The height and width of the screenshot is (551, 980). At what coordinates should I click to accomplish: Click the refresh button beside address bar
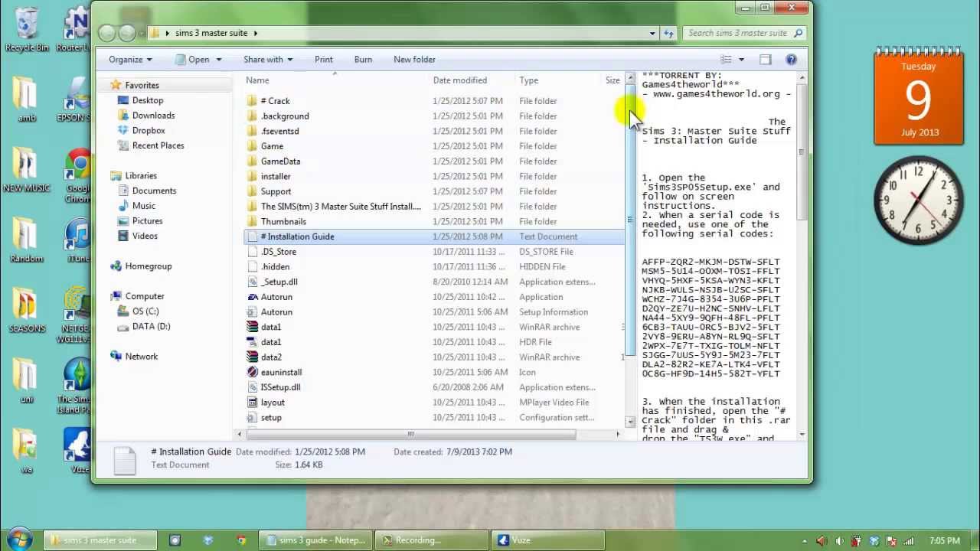tap(669, 33)
